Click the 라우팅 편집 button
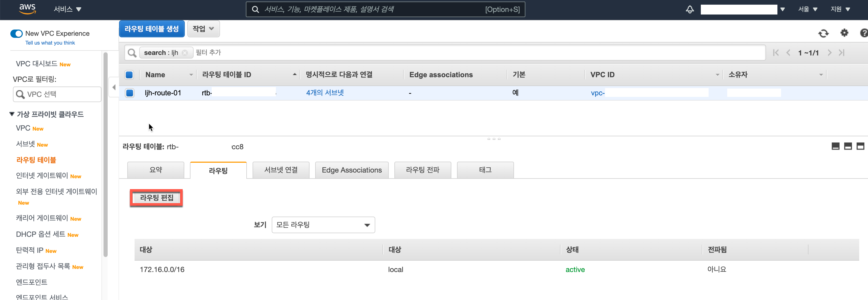This screenshot has width=868, height=300. (156, 198)
